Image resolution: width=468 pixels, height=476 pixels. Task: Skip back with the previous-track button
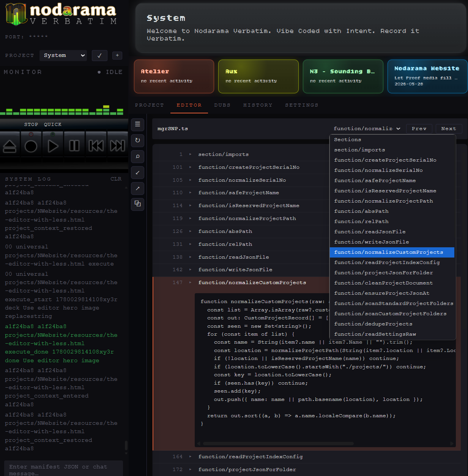pos(96,146)
